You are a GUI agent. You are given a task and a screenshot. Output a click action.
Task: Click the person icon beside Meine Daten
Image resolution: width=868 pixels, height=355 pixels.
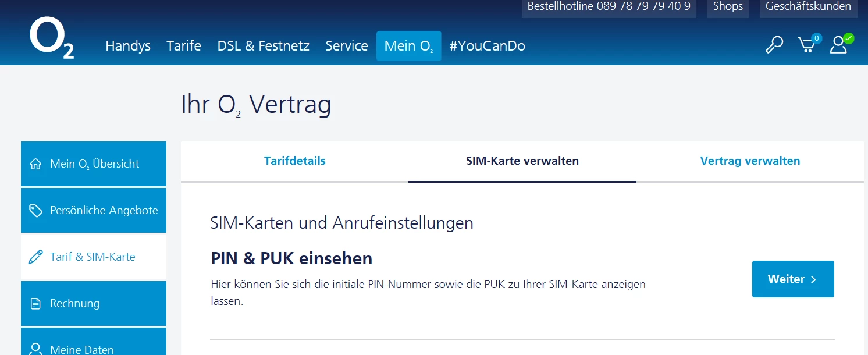[35, 349]
